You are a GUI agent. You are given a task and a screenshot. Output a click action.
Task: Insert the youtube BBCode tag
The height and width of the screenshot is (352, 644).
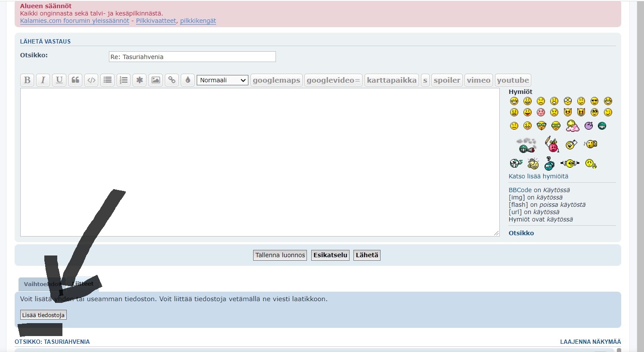click(x=513, y=80)
